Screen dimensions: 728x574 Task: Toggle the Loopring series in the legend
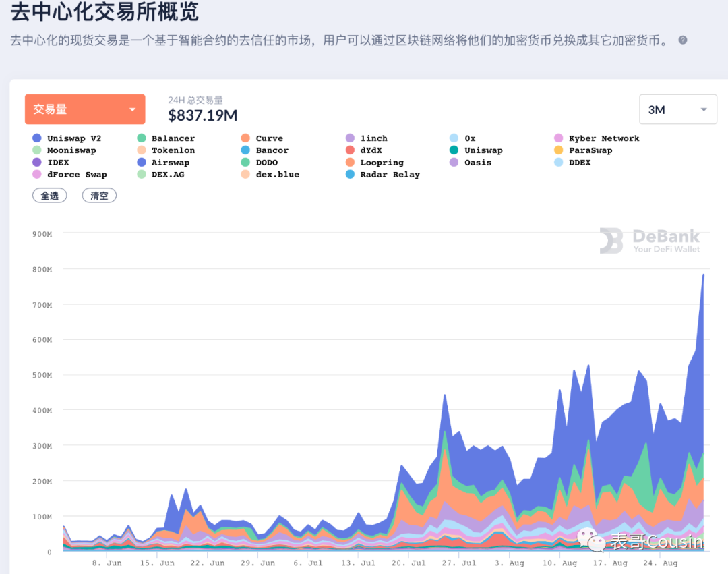coord(351,162)
